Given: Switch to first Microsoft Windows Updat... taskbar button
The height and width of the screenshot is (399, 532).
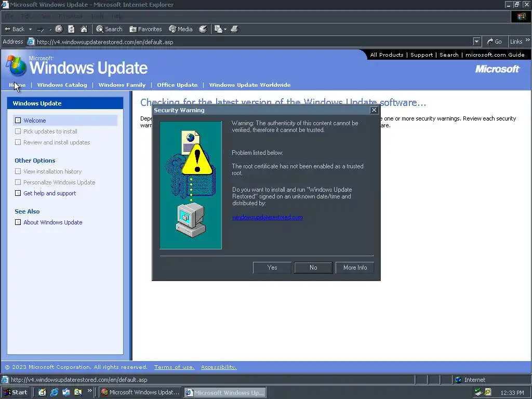Looking at the screenshot, I should click(x=140, y=392).
